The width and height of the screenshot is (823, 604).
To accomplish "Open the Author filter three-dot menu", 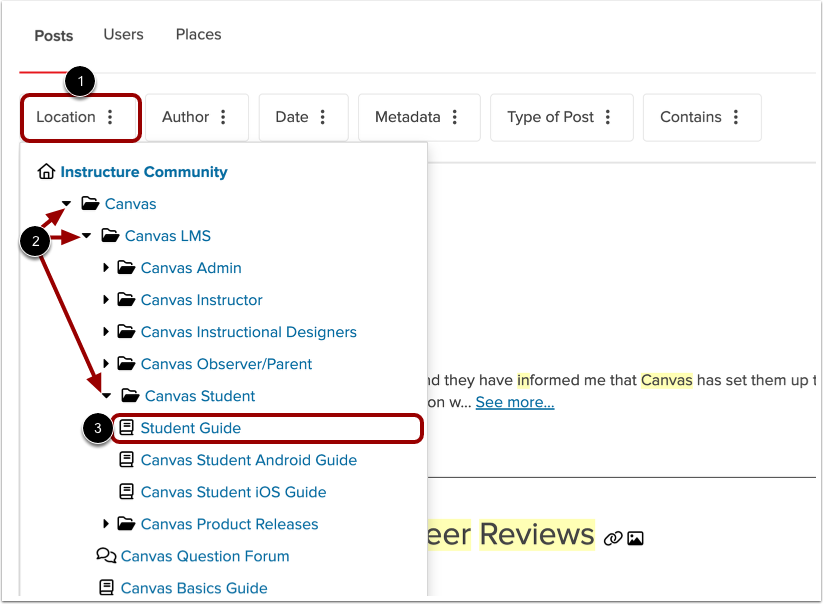I will click(223, 117).
